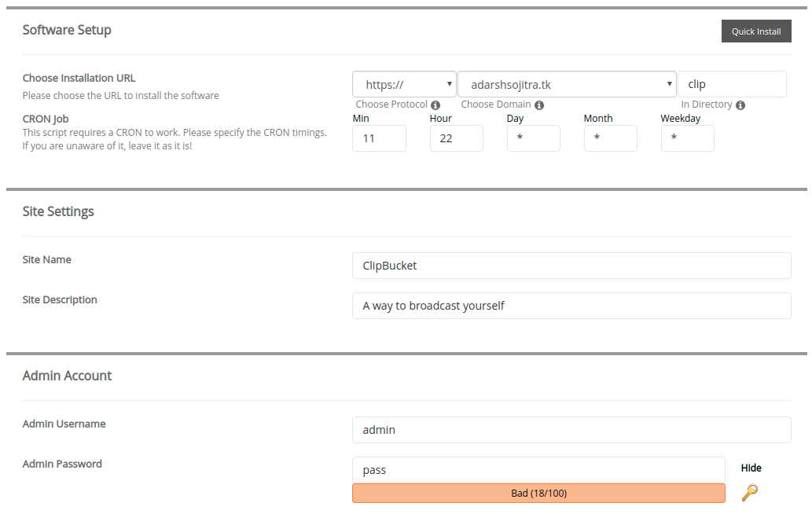Hide the admin password text

751,468
